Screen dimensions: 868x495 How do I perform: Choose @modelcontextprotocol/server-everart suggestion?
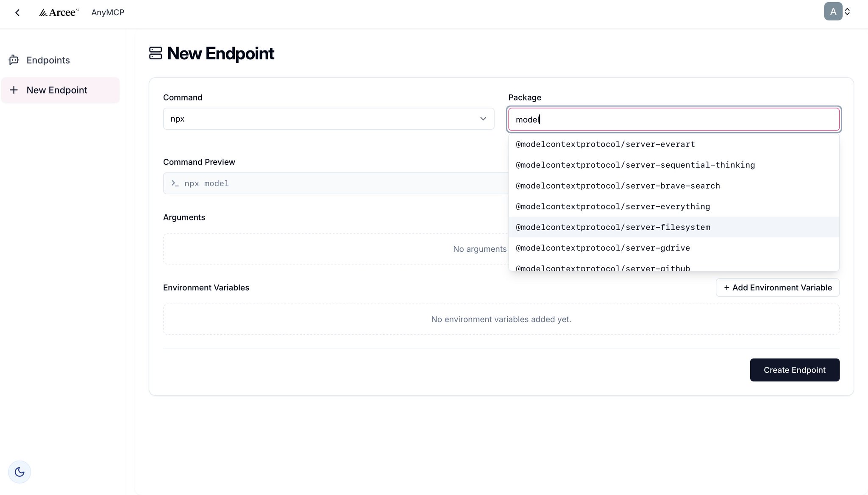pyautogui.click(x=674, y=145)
